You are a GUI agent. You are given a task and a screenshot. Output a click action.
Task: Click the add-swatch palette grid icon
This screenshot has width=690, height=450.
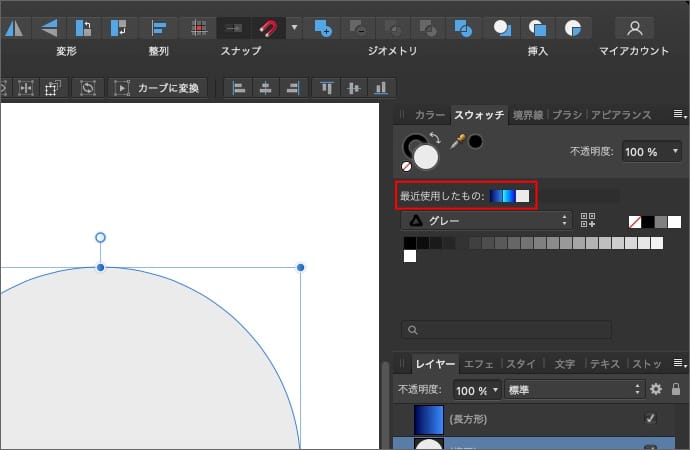588,221
